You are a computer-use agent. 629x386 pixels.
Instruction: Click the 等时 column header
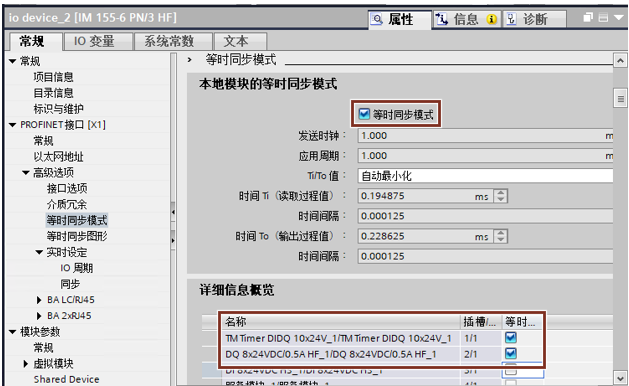click(521, 321)
